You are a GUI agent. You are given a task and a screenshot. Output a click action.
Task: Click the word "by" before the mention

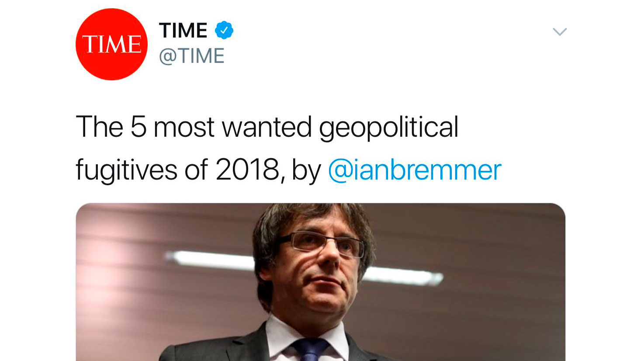point(306,170)
